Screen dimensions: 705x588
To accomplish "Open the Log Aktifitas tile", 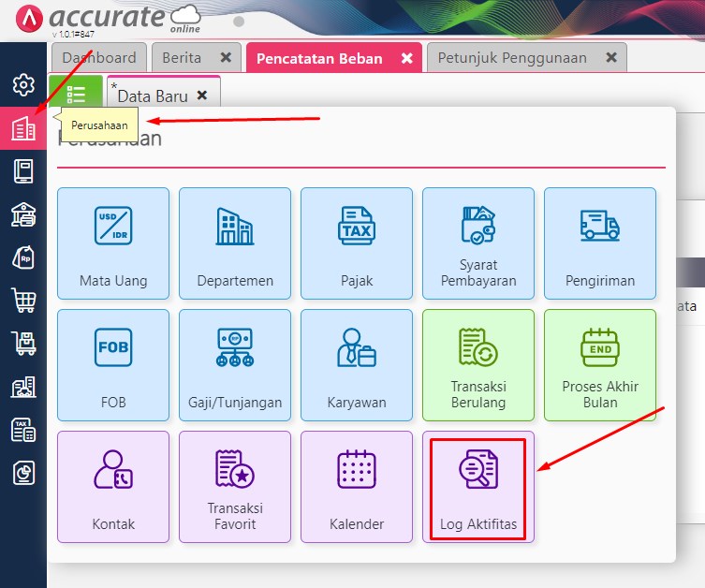I will pyautogui.click(x=478, y=487).
